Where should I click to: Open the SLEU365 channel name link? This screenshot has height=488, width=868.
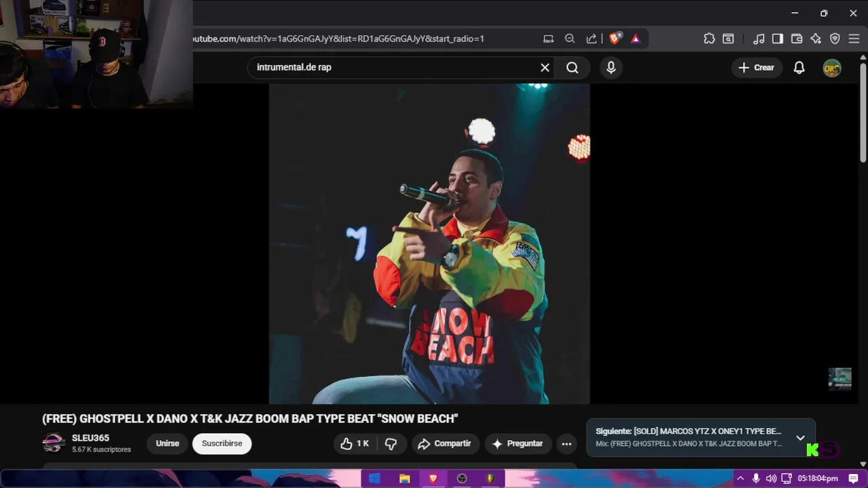(90, 438)
